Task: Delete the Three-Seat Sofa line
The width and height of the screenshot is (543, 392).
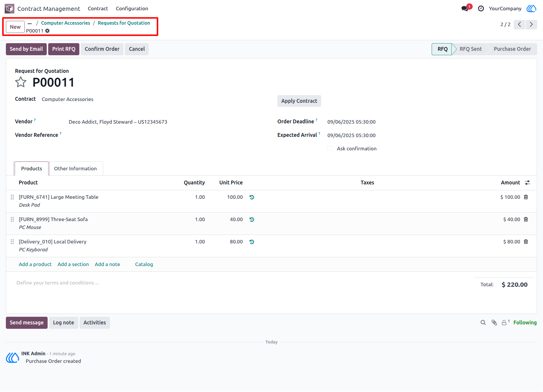Action: pos(526,219)
